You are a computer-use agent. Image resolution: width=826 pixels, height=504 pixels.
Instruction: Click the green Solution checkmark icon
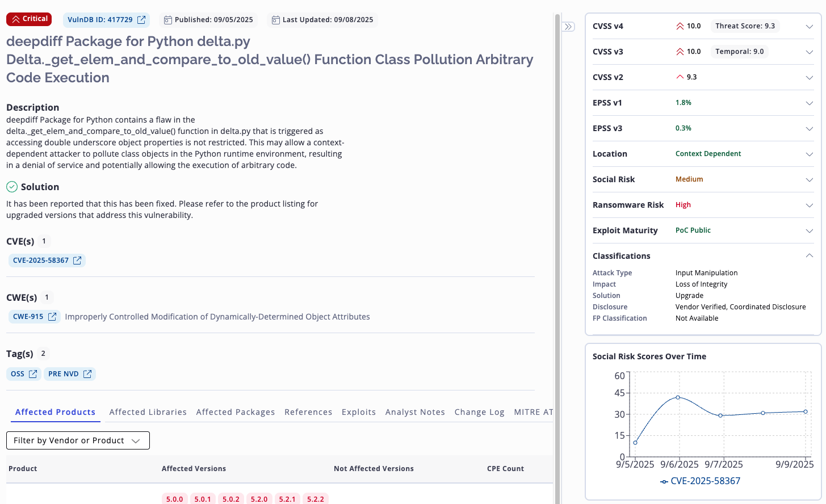click(x=12, y=187)
